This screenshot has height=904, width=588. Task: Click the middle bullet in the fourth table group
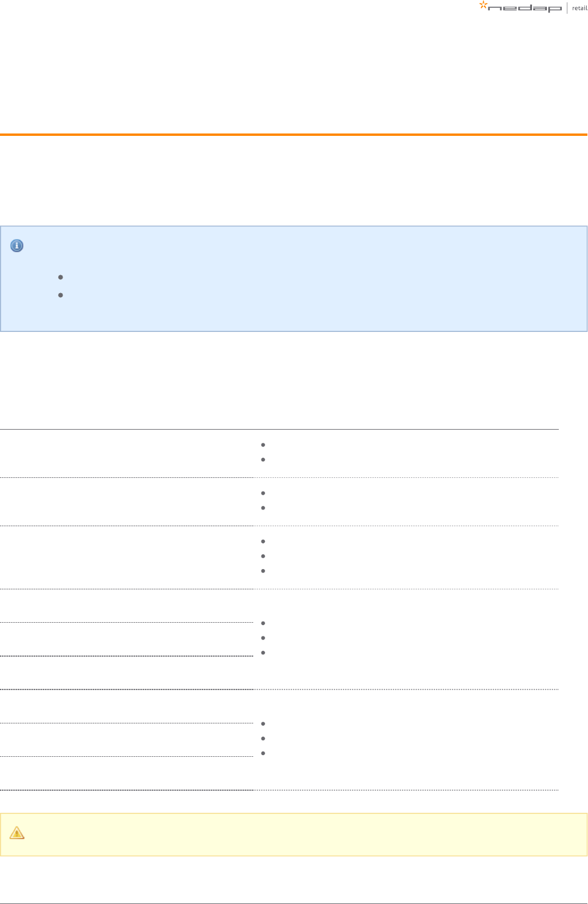click(263, 638)
